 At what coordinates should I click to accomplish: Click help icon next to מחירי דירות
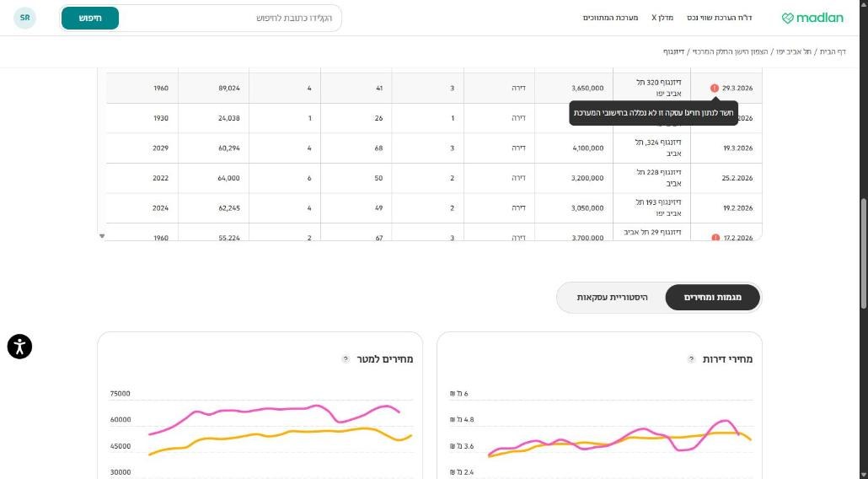(x=691, y=359)
